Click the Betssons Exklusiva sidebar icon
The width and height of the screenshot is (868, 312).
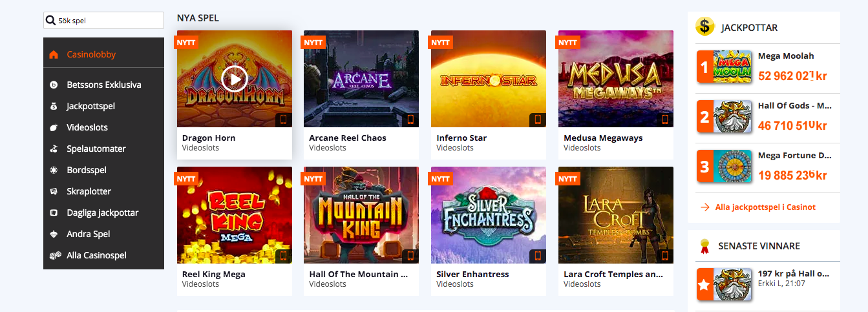point(54,85)
